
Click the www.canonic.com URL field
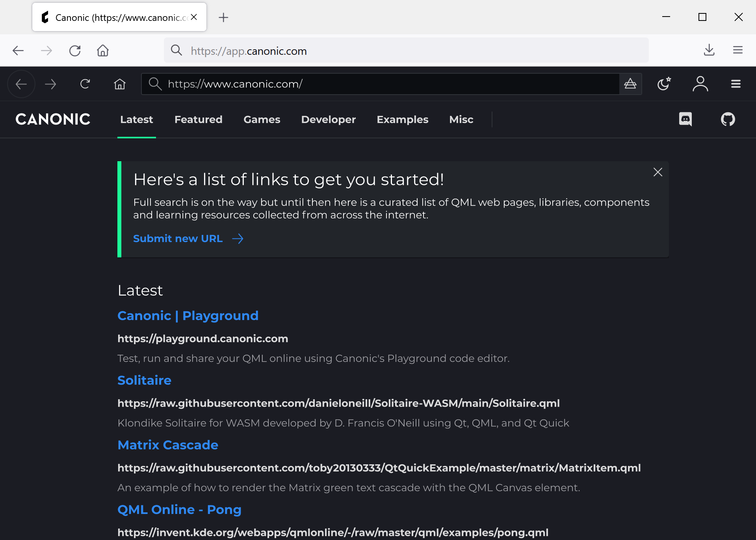pos(380,84)
